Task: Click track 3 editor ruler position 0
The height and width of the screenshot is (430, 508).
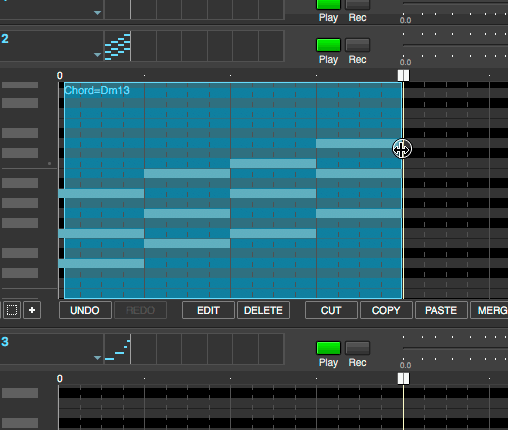Action: point(60,379)
